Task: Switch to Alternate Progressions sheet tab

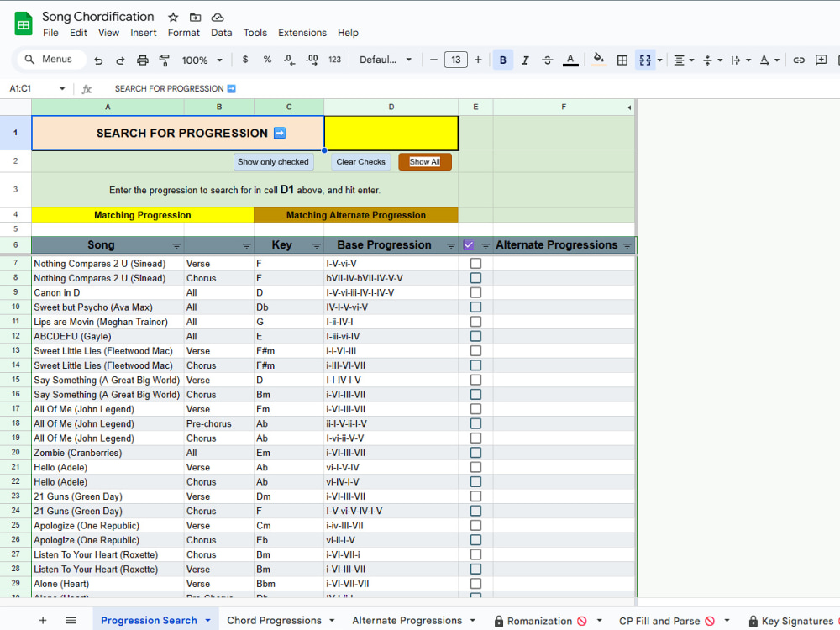Action: 407,621
